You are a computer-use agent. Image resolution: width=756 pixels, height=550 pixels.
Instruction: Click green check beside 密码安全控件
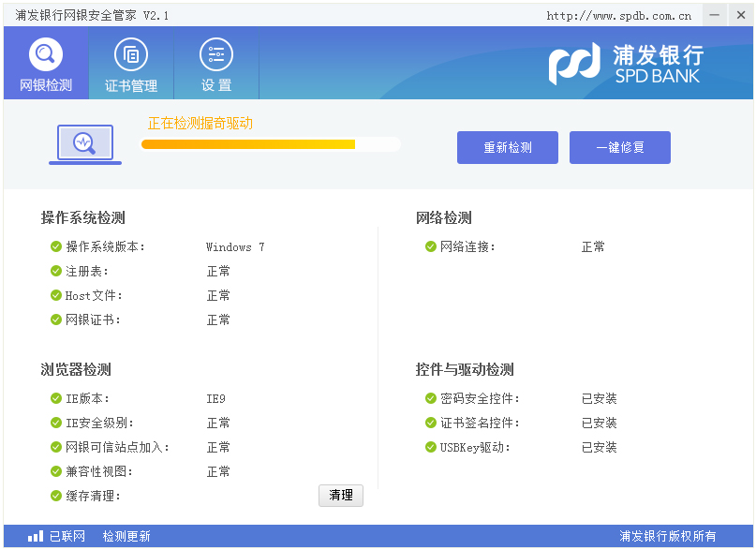tap(431, 399)
